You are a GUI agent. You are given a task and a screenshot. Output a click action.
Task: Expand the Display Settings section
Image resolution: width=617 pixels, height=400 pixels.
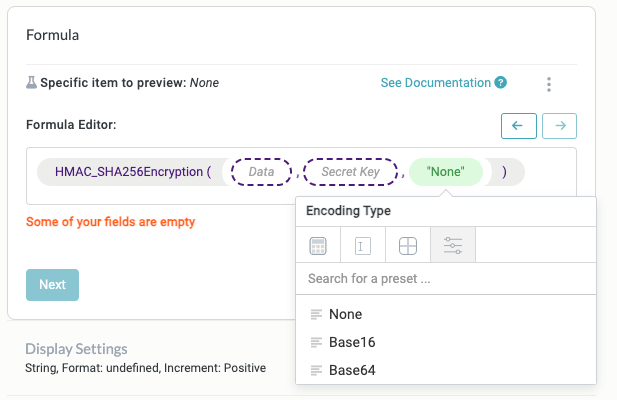pos(76,349)
